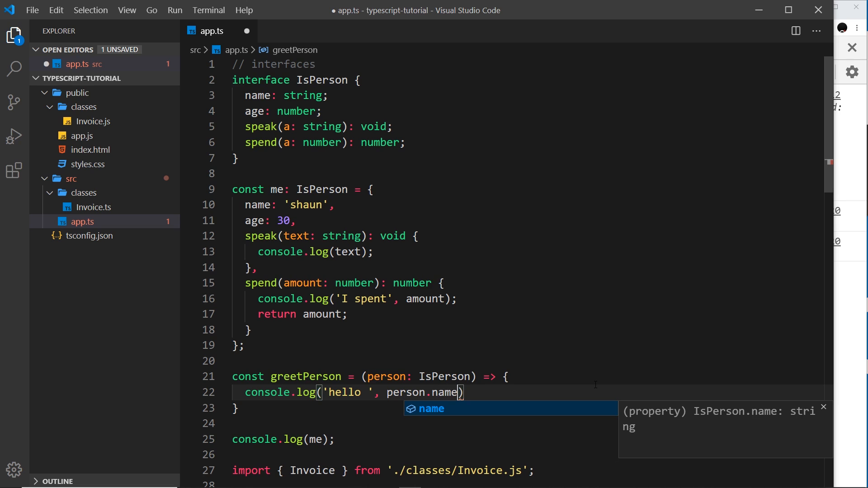The height and width of the screenshot is (488, 868).
Task: Click the X button in the background window
Action: (852, 47)
